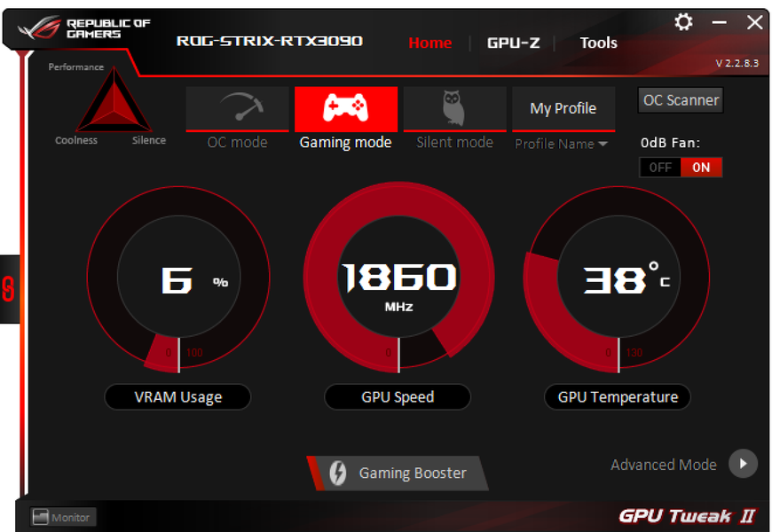Click the red link icon on left edge
772x532 pixels.
pyautogui.click(x=8, y=289)
